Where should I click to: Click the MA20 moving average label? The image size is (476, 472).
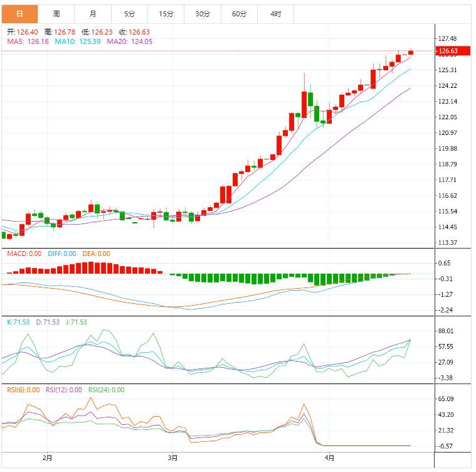129,41
